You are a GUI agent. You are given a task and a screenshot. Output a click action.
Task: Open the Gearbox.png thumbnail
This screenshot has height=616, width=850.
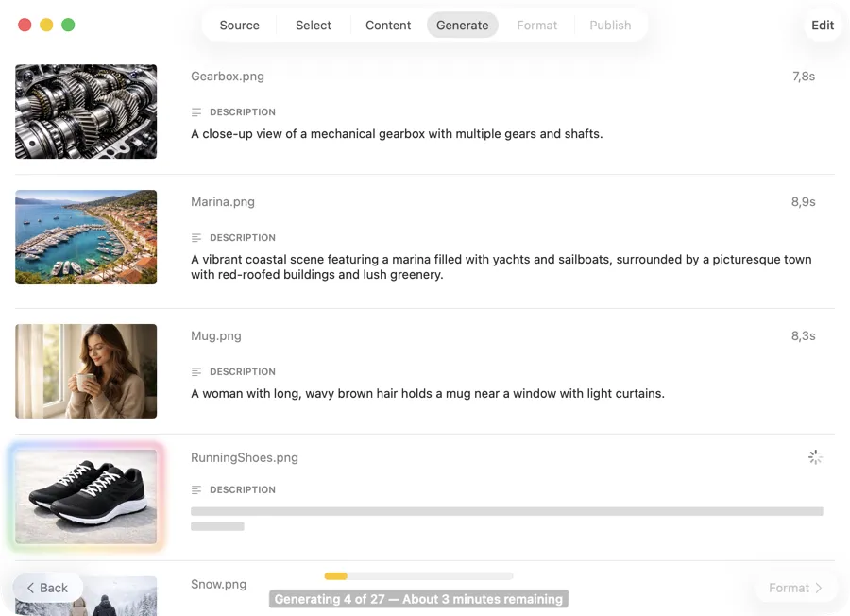tap(85, 111)
